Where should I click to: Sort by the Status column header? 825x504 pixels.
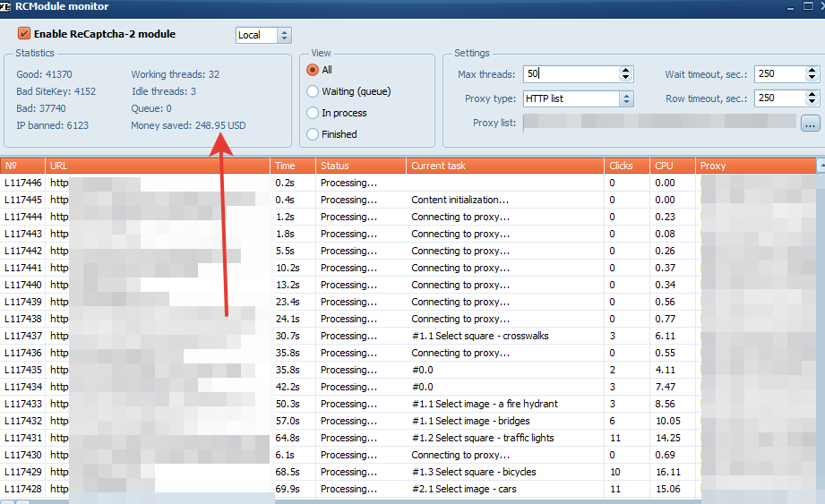pos(361,166)
